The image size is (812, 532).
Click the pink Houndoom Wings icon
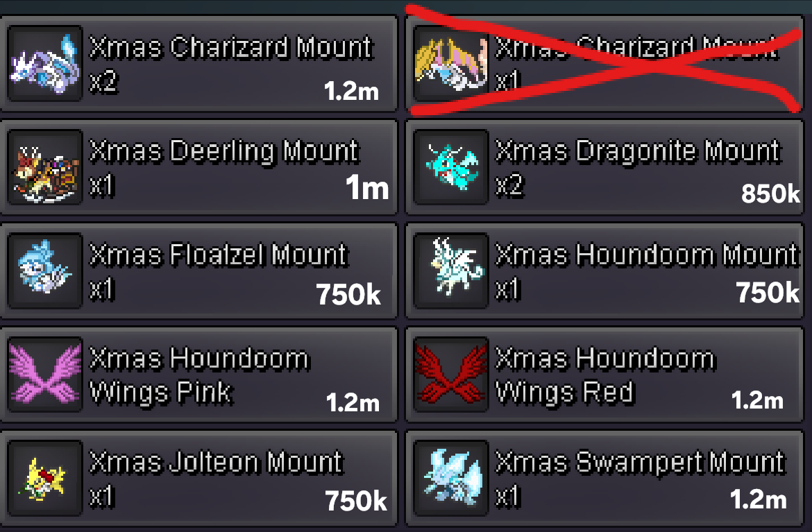click(x=45, y=374)
